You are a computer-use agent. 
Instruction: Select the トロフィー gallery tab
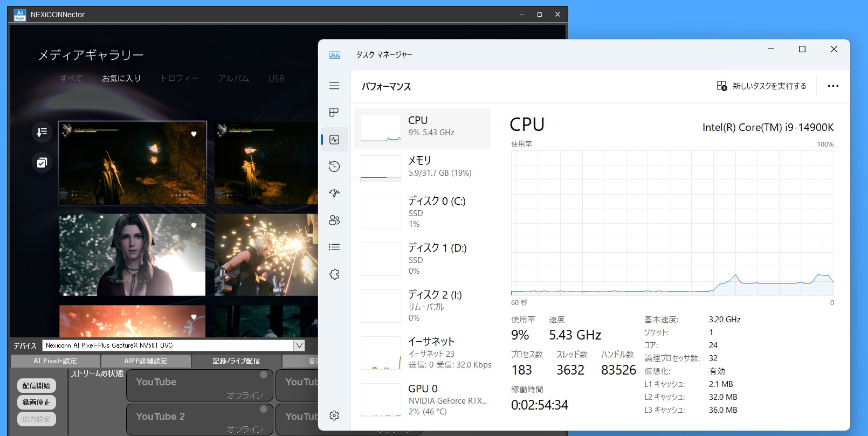pos(180,78)
